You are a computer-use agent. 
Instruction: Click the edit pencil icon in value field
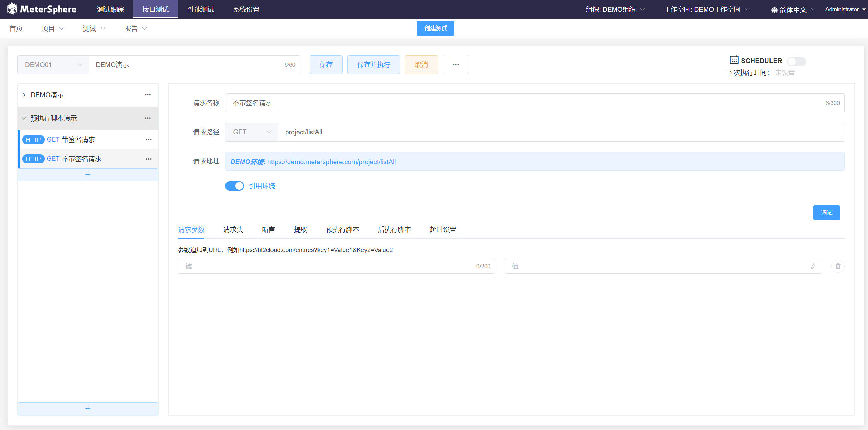coord(813,266)
